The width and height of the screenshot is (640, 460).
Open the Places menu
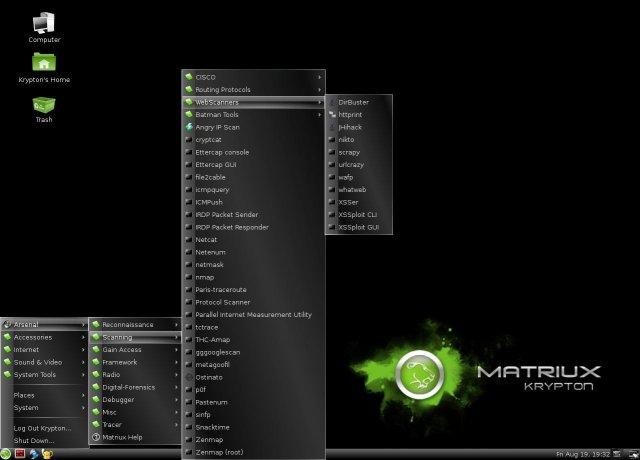(x=44, y=395)
